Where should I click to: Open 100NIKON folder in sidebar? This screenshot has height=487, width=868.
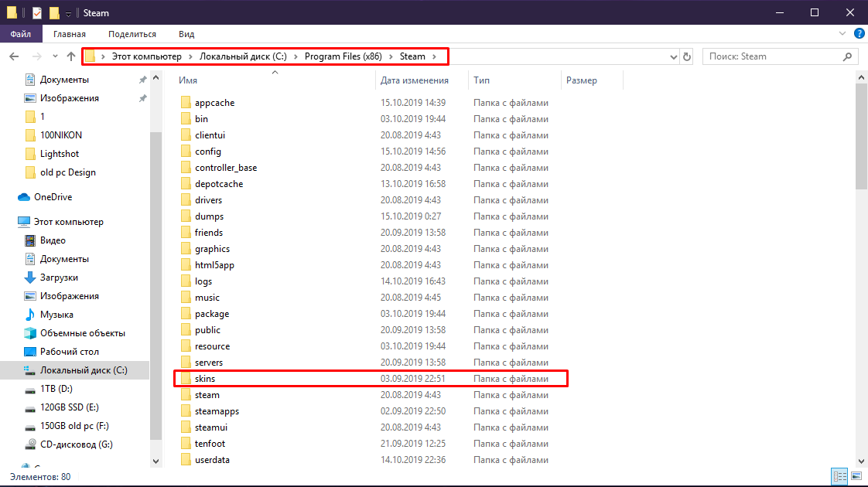[x=60, y=135]
